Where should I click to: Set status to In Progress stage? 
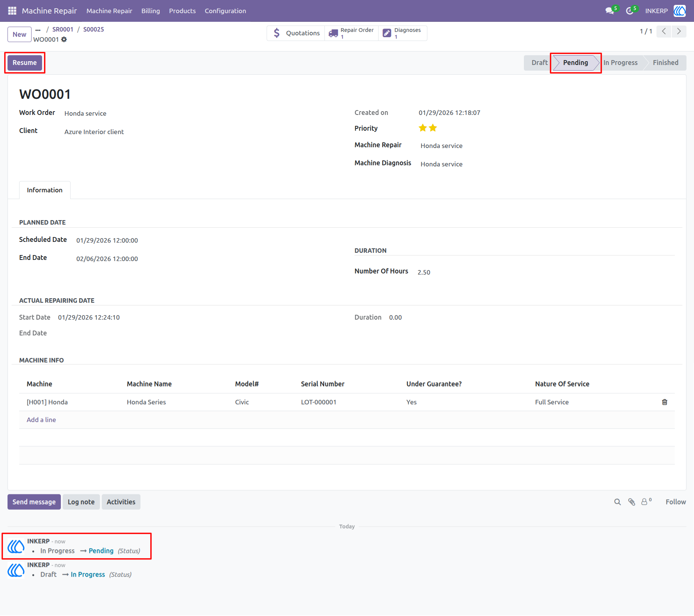[620, 63]
